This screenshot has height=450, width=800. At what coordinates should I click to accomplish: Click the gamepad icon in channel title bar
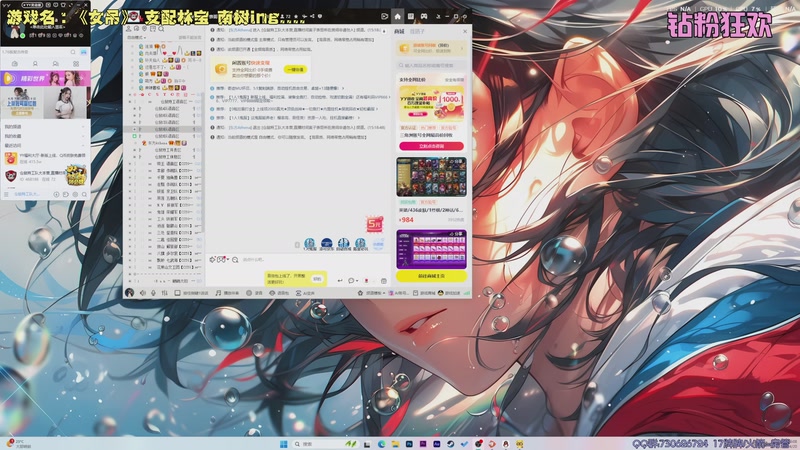click(x=423, y=16)
